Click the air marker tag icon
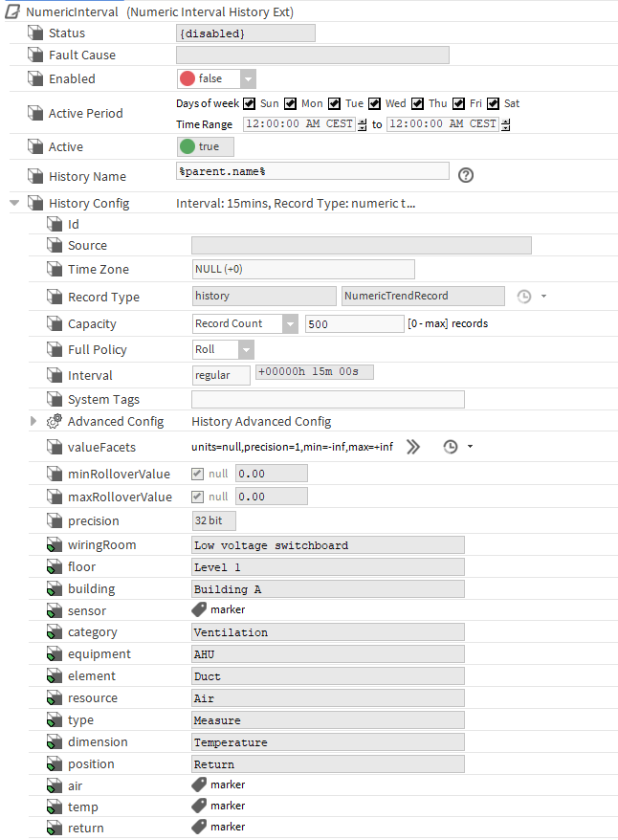Image resolution: width=618 pixels, height=840 pixels. click(199, 785)
